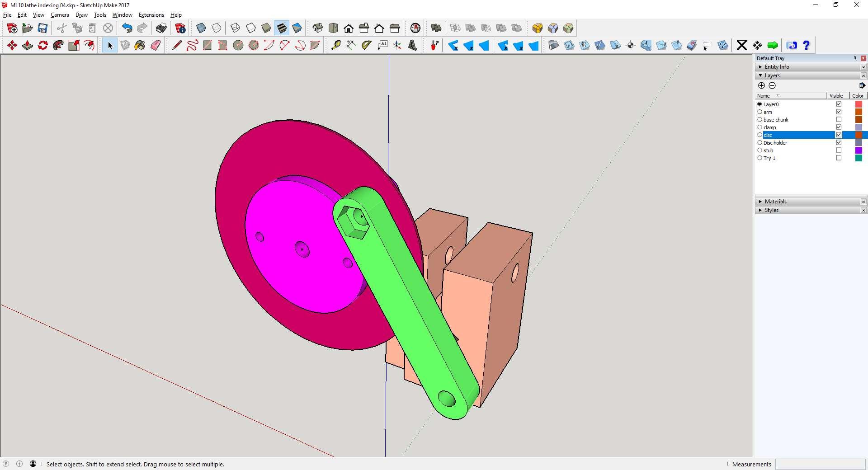Show the stub layer

(x=839, y=150)
